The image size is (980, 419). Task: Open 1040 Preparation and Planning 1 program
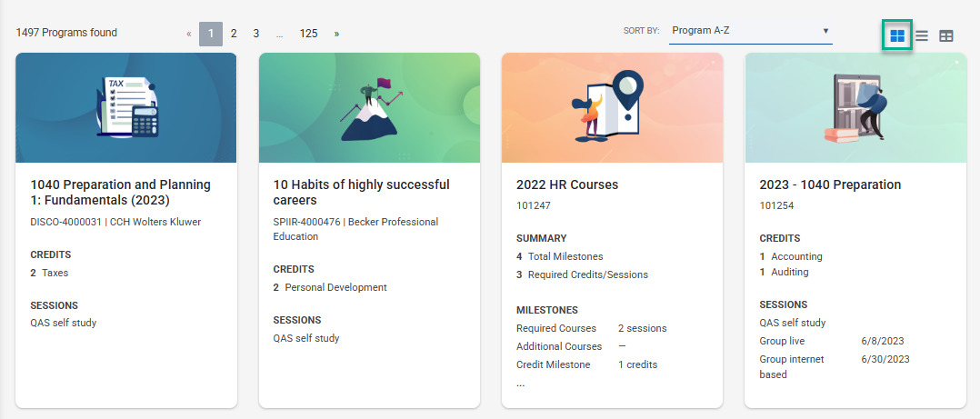coord(120,192)
